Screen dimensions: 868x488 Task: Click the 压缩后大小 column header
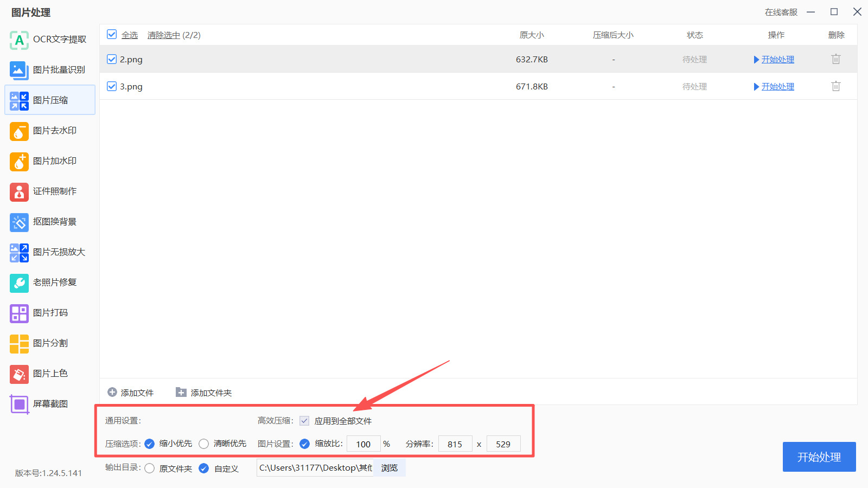coord(613,35)
